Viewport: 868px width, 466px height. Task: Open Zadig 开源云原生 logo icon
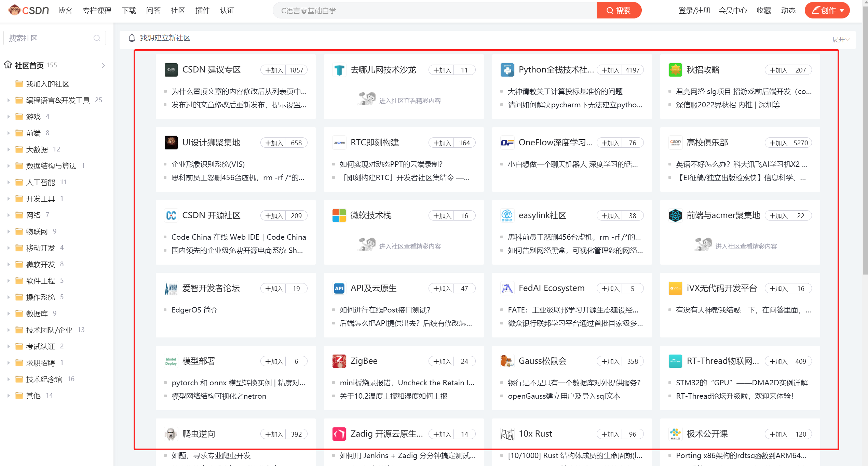[x=339, y=434]
